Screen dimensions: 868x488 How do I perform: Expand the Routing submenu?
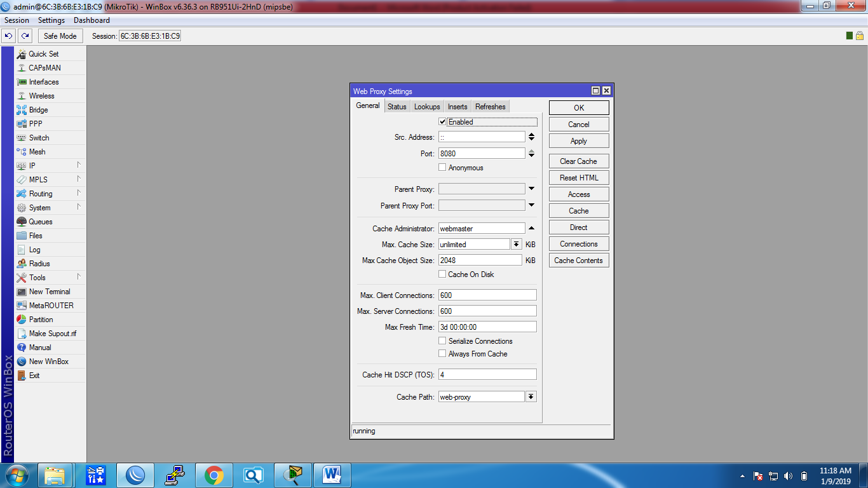click(79, 193)
